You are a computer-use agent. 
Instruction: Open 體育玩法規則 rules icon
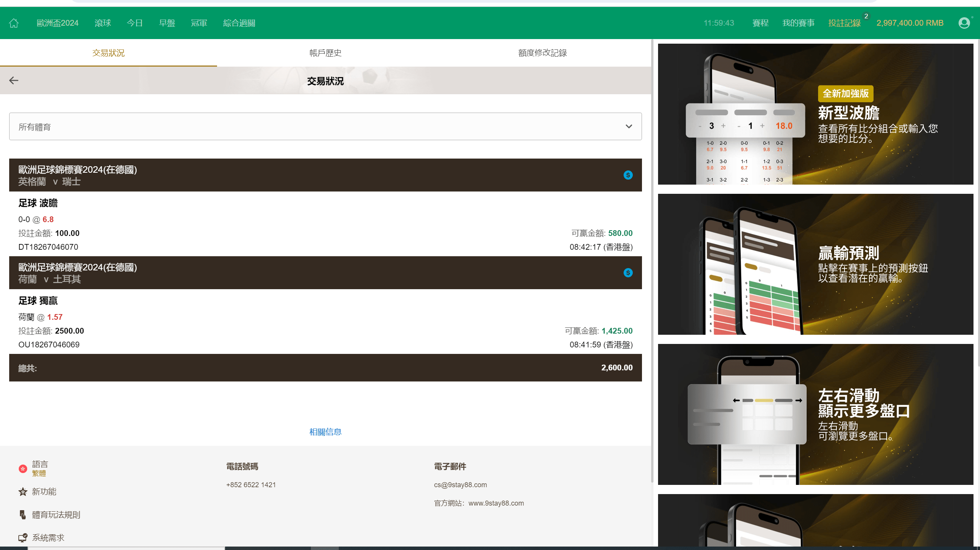pyautogui.click(x=23, y=515)
